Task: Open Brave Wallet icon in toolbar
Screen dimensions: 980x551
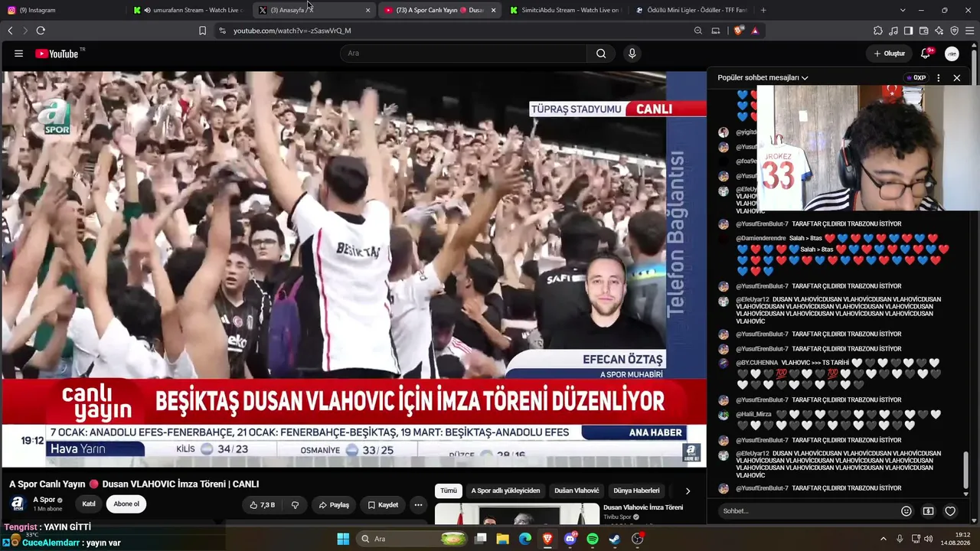Action: (923, 31)
